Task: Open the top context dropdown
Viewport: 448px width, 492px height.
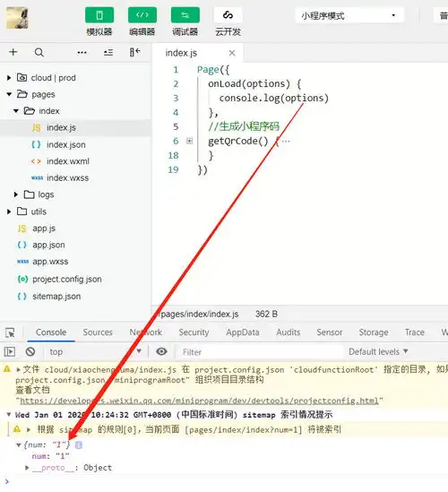Action: coord(95,351)
